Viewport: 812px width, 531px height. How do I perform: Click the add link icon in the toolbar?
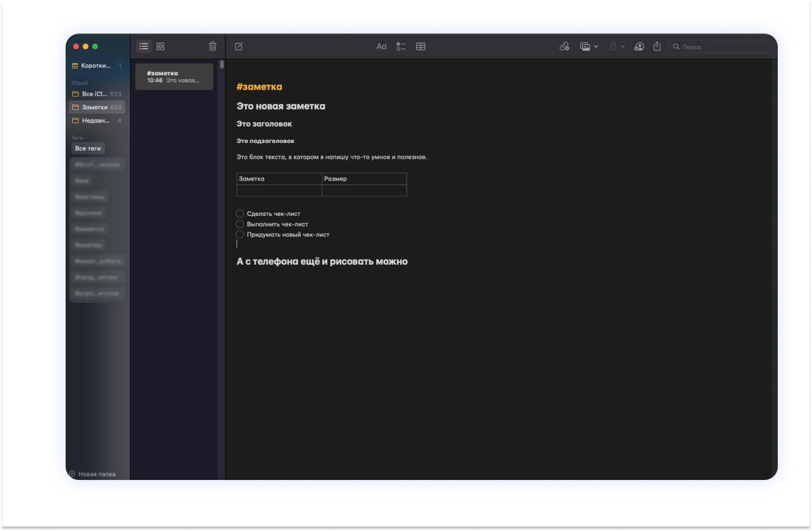tap(564, 47)
